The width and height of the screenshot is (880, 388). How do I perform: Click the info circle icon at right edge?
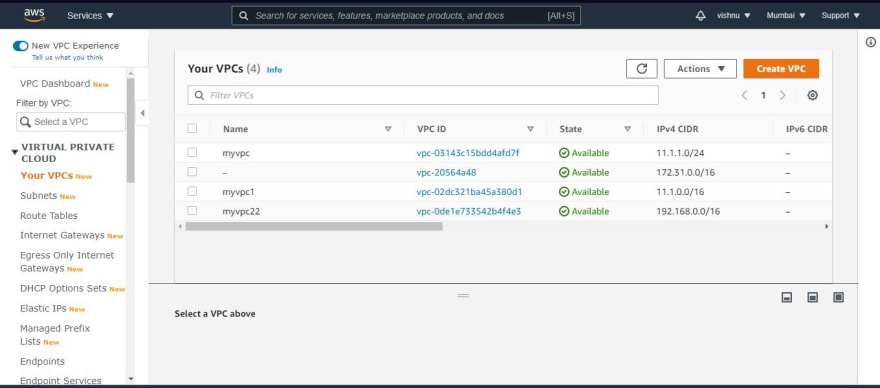pyautogui.click(x=870, y=42)
